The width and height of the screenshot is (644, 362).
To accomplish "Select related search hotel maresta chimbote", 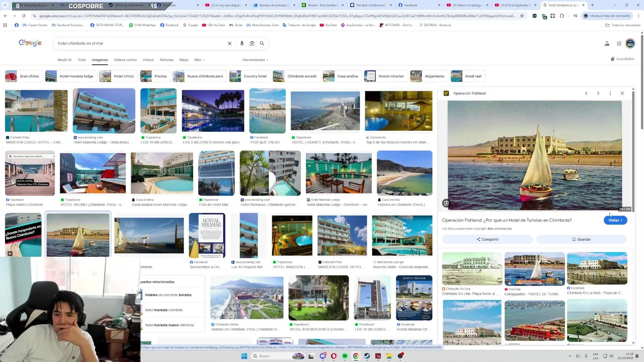I will pos(164,310).
